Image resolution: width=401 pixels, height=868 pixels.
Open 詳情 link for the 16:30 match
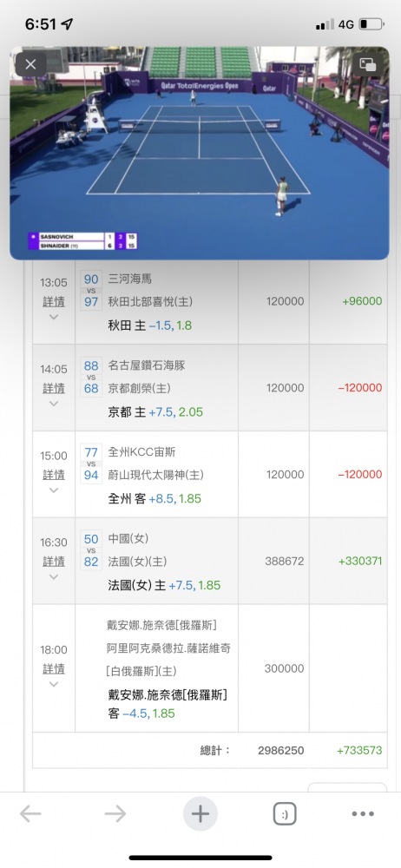53,562
